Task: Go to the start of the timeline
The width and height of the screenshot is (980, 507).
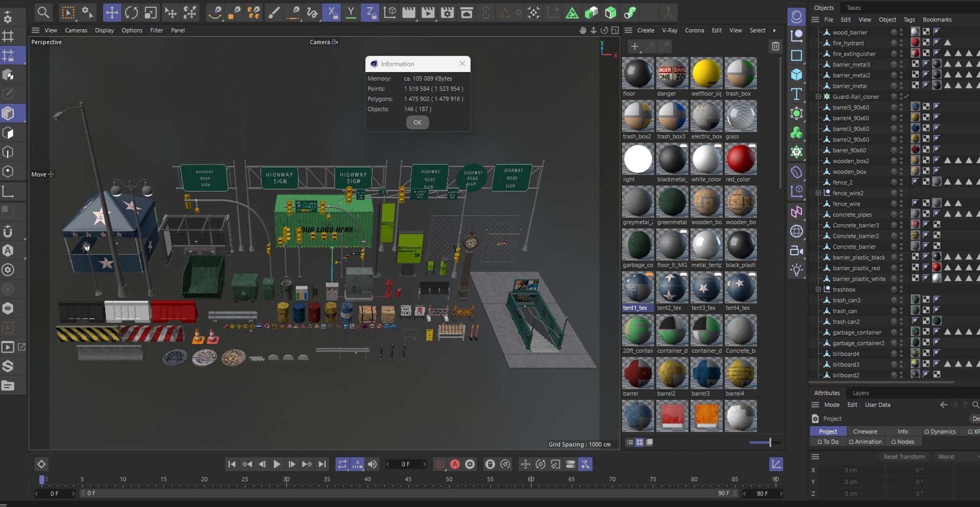Action: click(232, 464)
